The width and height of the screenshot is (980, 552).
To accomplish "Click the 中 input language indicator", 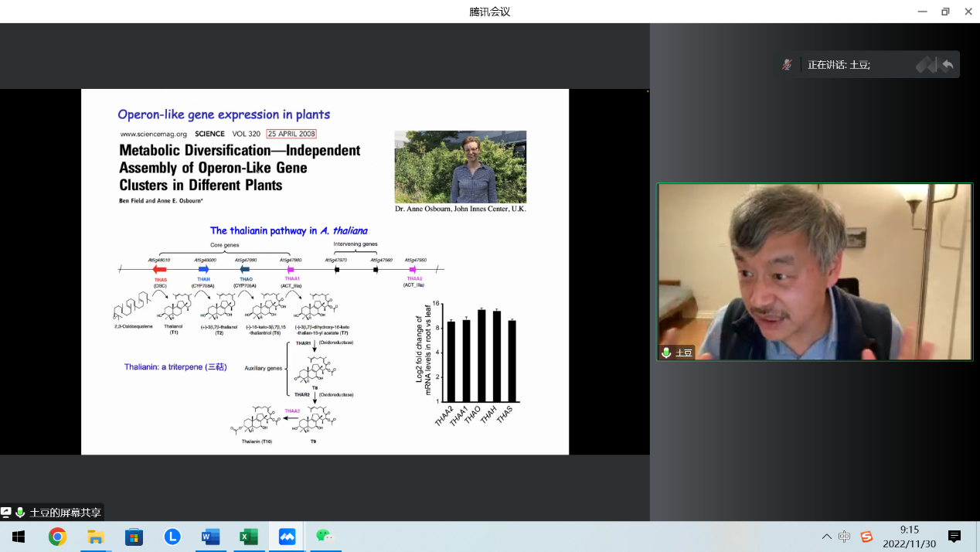I will [x=845, y=537].
